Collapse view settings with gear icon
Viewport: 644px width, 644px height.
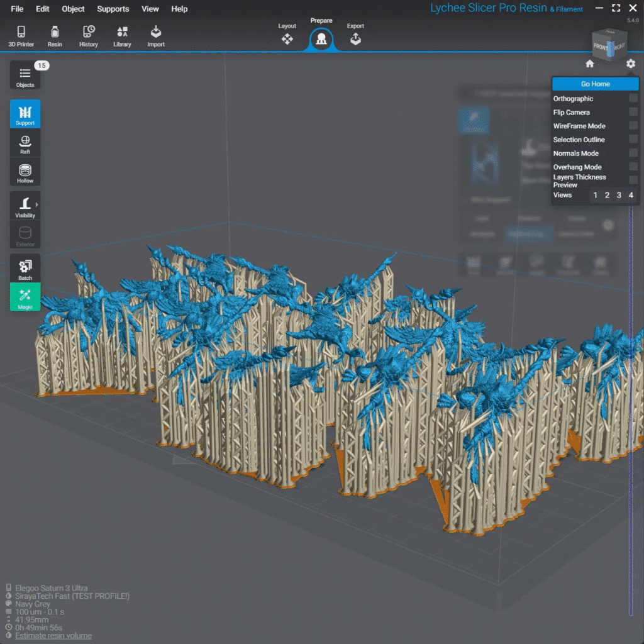pyautogui.click(x=631, y=64)
